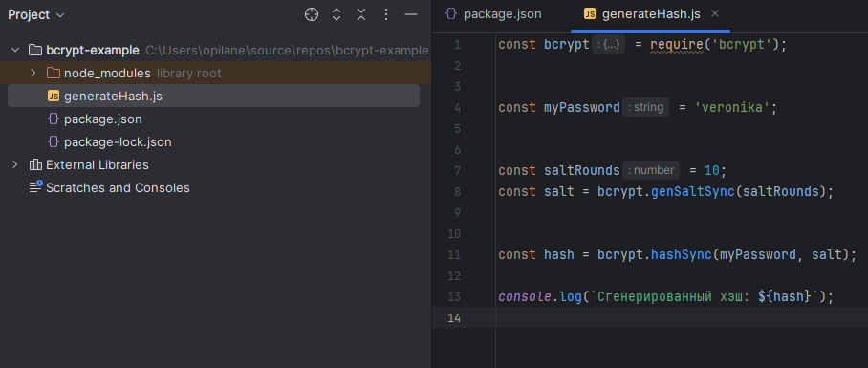Open the Project view dropdown
Image resolution: width=868 pixels, height=368 pixels.
click(x=36, y=15)
